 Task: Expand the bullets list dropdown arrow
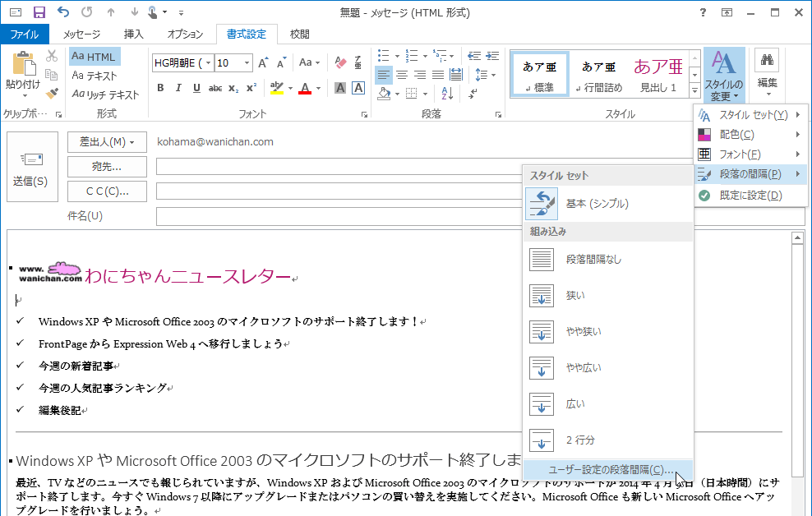coord(397,56)
